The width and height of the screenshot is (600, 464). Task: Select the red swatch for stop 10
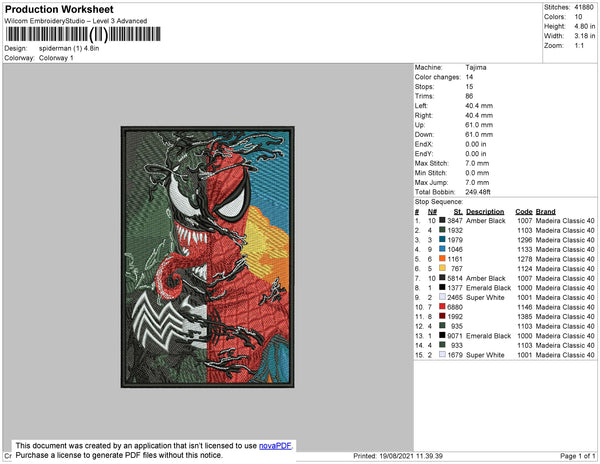(x=442, y=306)
